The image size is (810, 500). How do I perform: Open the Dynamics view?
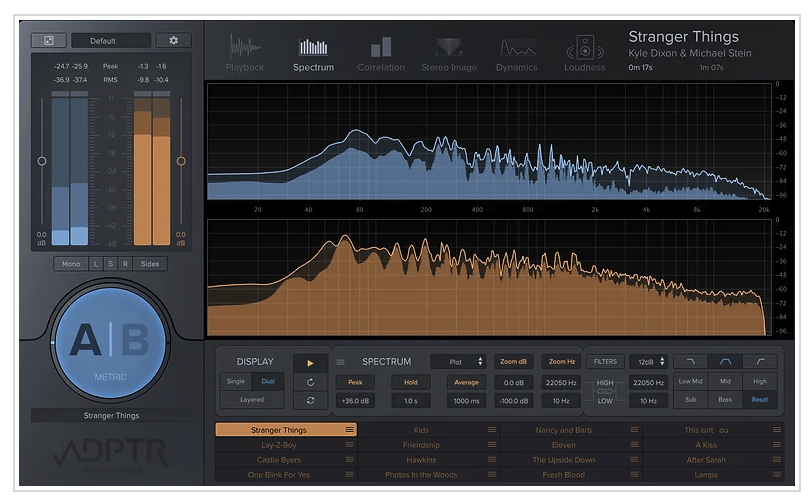pyautogui.click(x=517, y=54)
